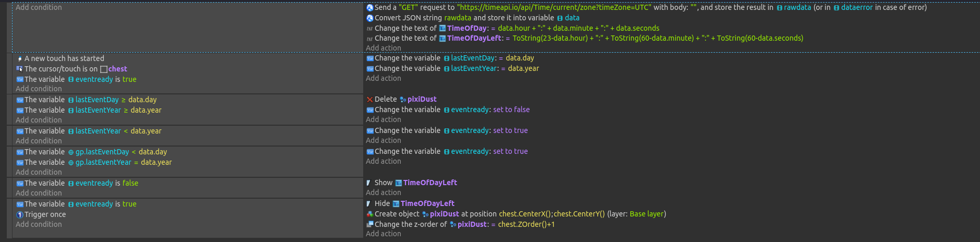The width and height of the screenshot is (980, 242).
Task: Click the TimeOfDayLeft object name in Hide action
Action: coord(427,203)
